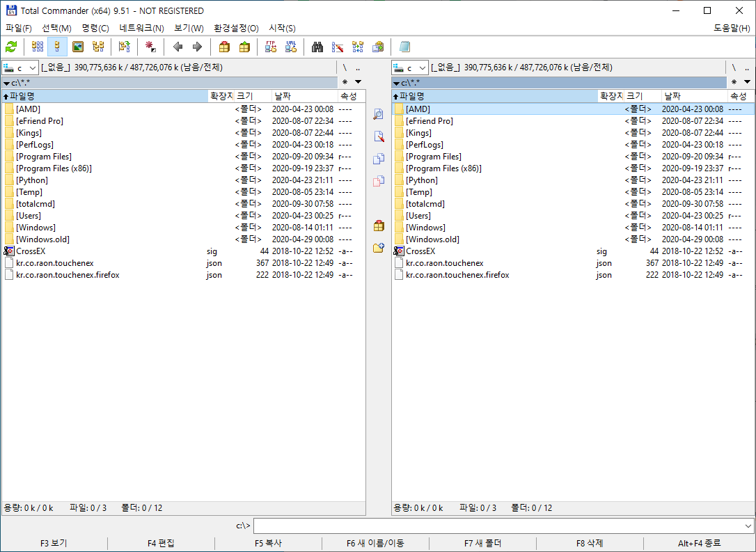This screenshot has height=552, width=756.
Task: Open the 선택(M) menu
Action: [56, 29]
